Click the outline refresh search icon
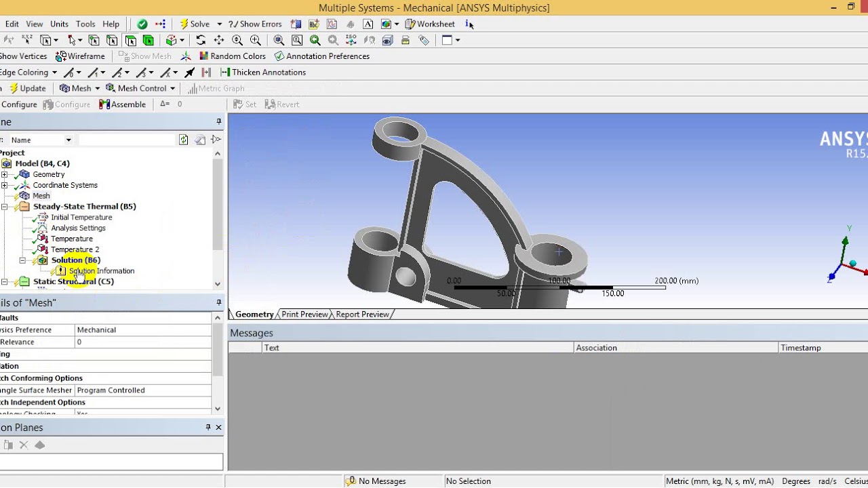The height and width of the screenshot is (488, 868). click(183, 140)
